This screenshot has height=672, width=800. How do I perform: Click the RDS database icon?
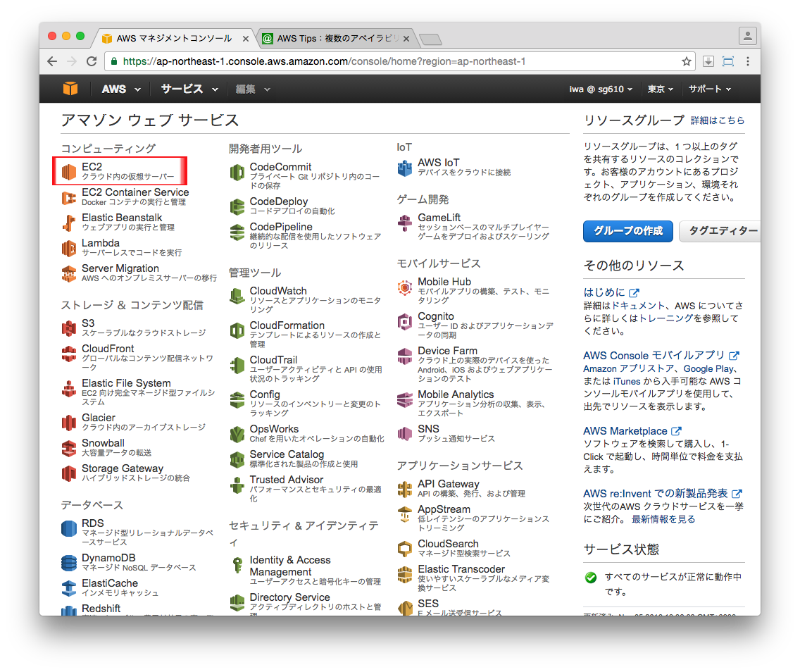coord(69,528)
